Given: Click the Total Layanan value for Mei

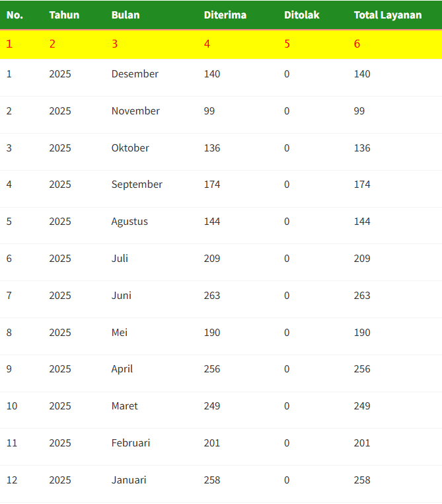Looking at the screenshot, I should 362,333.
